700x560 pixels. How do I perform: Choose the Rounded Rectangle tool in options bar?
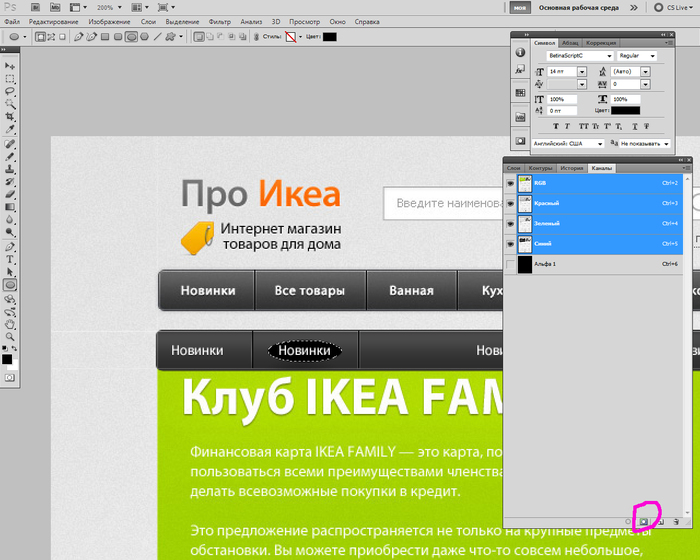[118, 37]
